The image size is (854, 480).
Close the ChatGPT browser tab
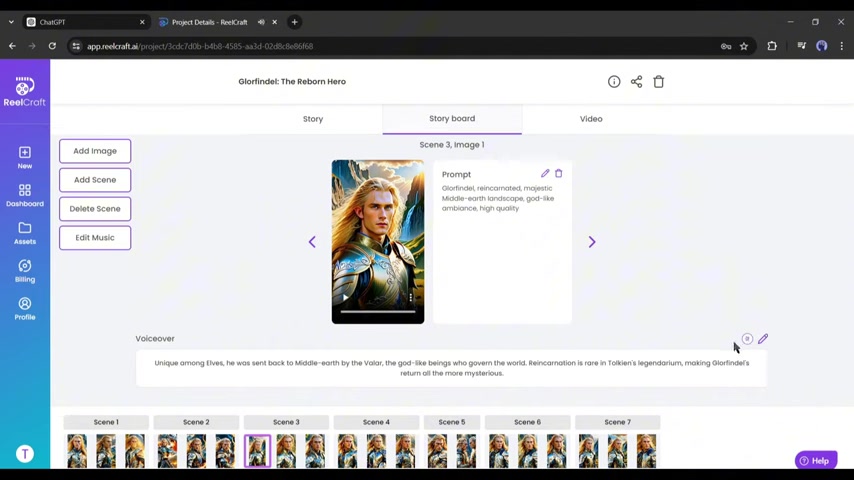point(142,22)
